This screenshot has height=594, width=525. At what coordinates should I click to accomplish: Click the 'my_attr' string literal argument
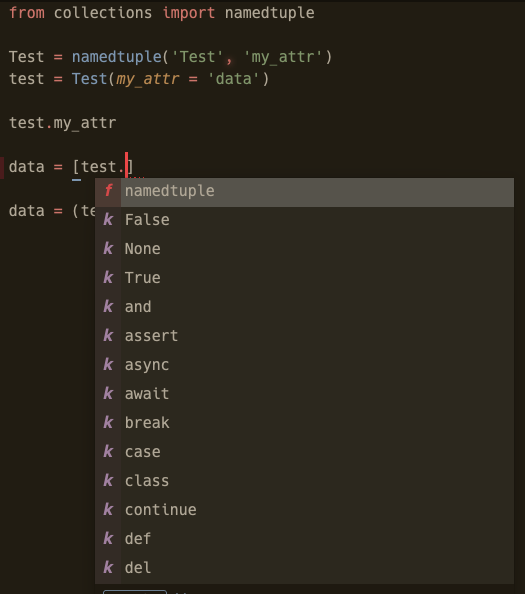pos(283,57)
